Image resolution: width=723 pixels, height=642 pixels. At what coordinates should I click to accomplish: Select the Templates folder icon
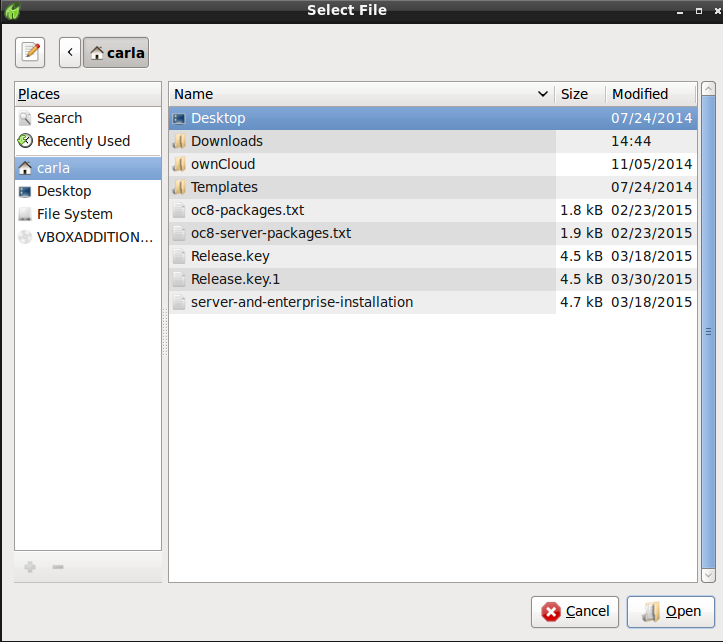click(179, 187)
